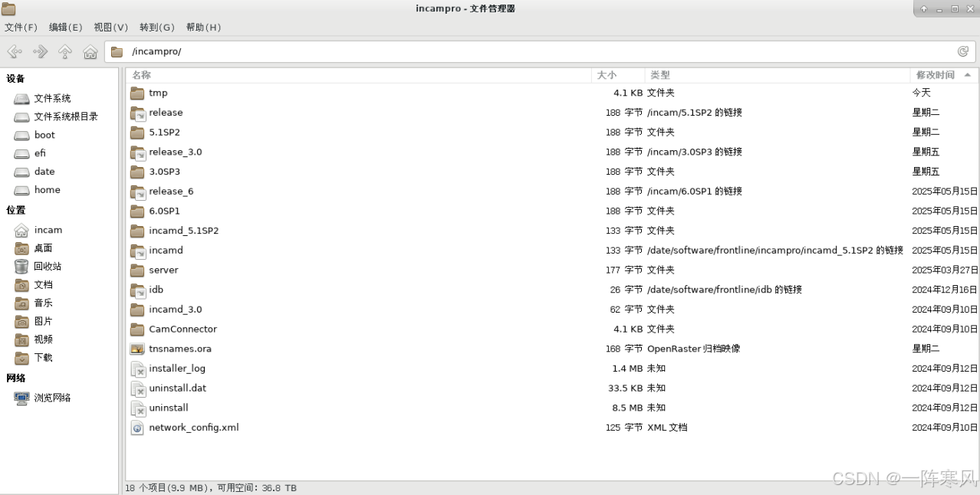Viewport: 980px width, 495px height.
Task: Open the date device in sidebar
Action: [44, 172]
